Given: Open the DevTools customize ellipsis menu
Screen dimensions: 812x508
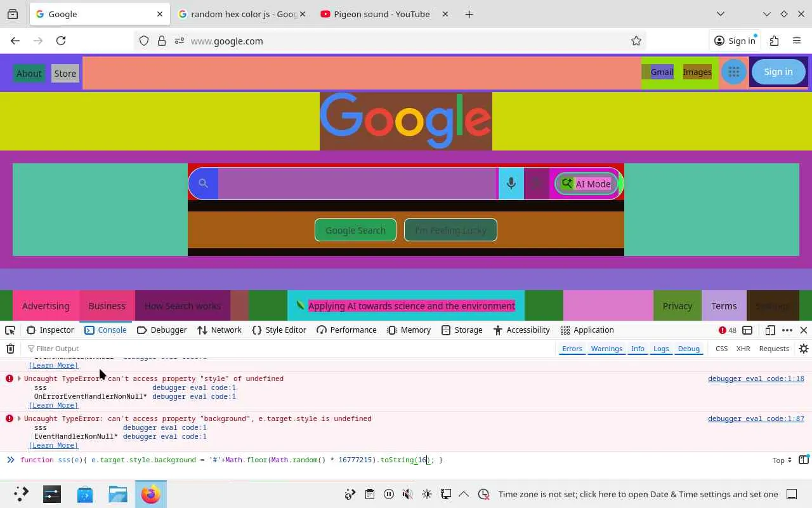Looking at the screenshot, I should point(787,330).
